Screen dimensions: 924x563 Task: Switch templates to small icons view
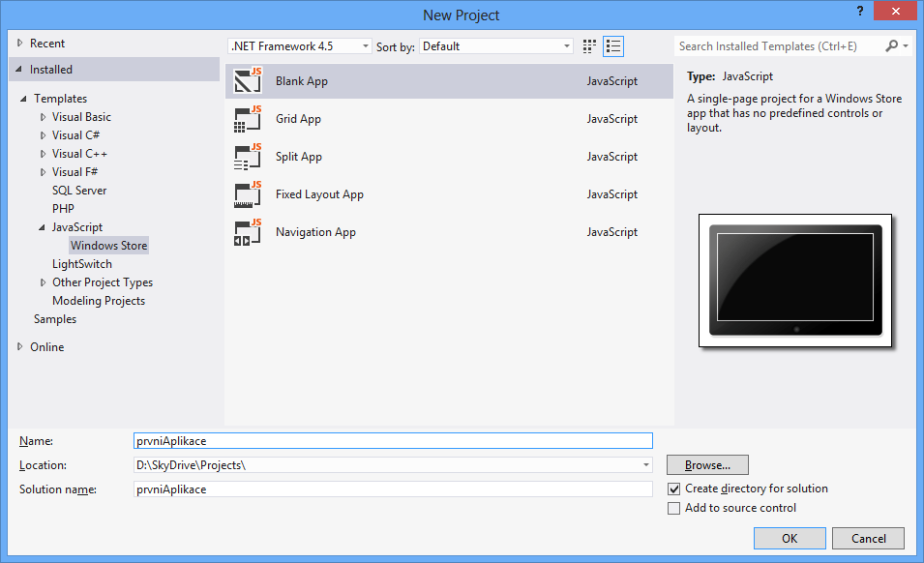tap(613, 45)
